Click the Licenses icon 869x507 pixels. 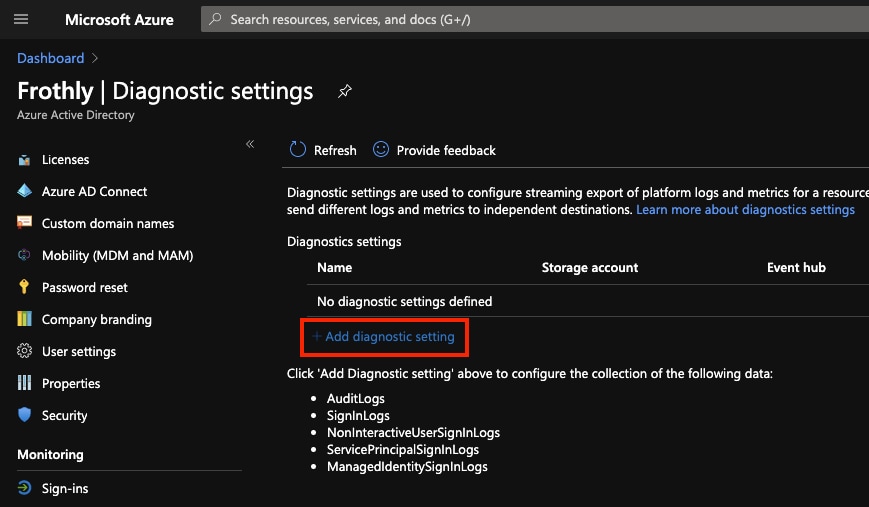click(x=24, y=160)
